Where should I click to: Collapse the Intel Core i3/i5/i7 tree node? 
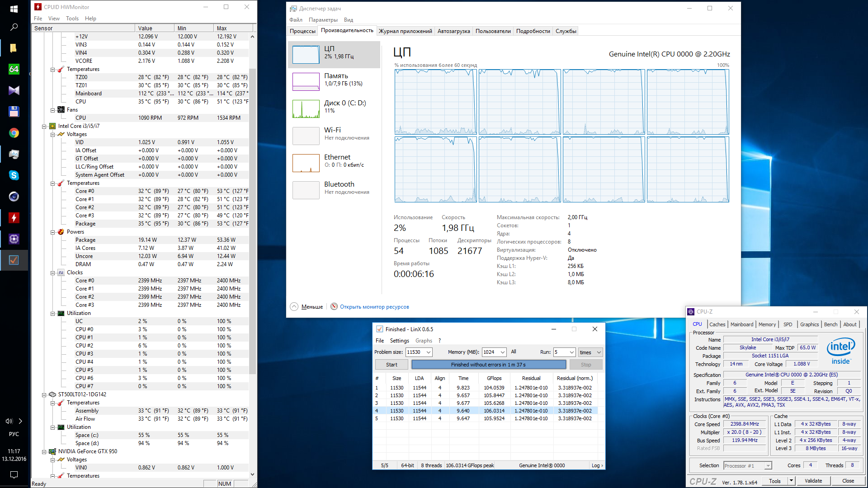(x=44, y=127)
